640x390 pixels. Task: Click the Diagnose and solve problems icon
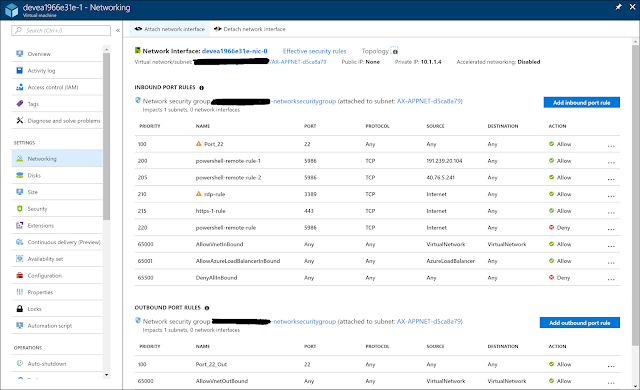coord(20,120)
